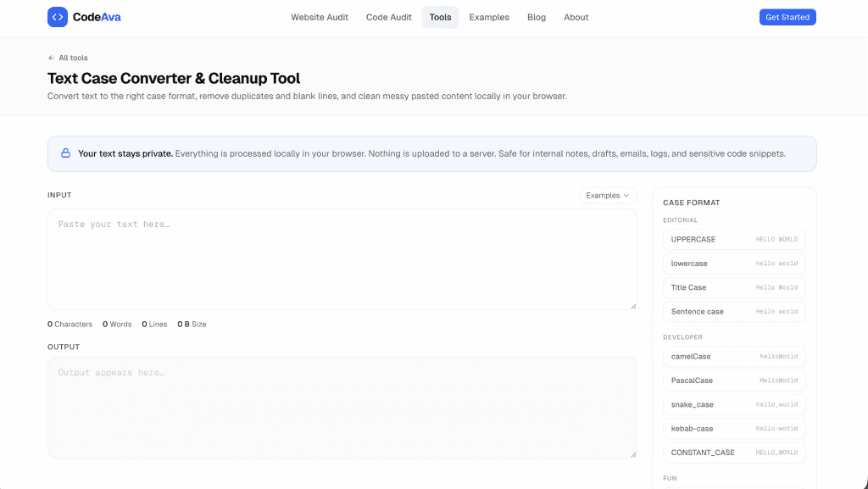Grab the input box resize handle
Screen dimensions: 868x489
[x=633, y=306]
